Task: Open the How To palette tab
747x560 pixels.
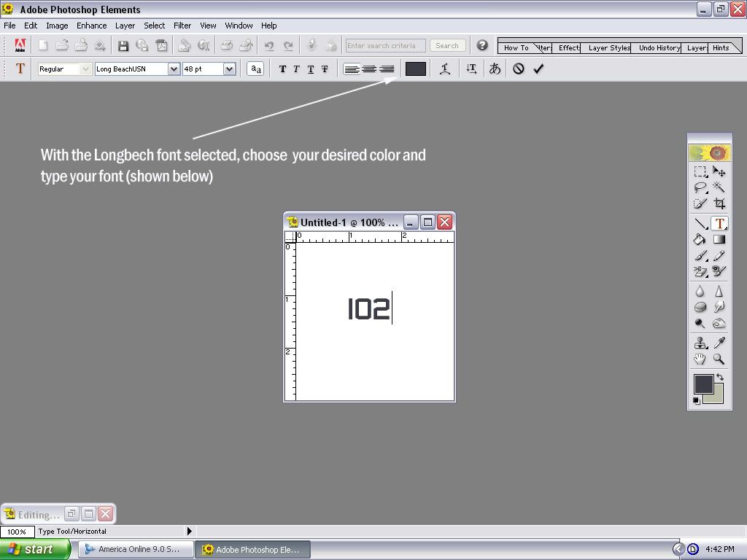Action: point(516,47)
